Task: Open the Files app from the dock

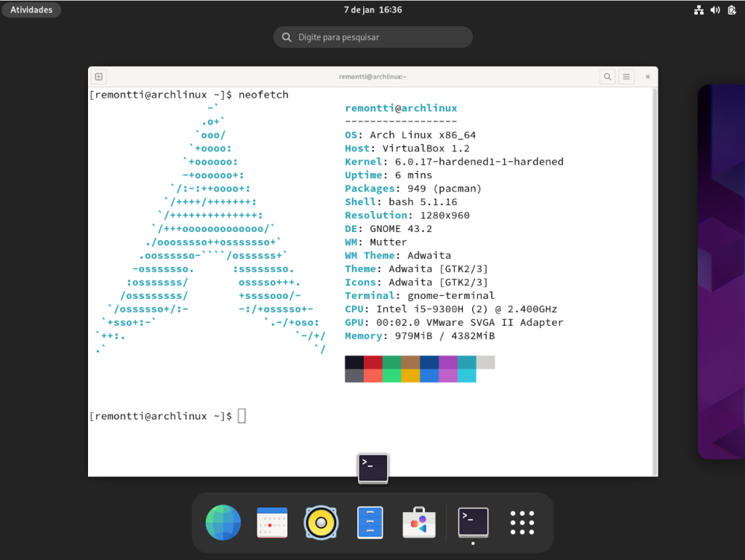Action: pos(371,522)
